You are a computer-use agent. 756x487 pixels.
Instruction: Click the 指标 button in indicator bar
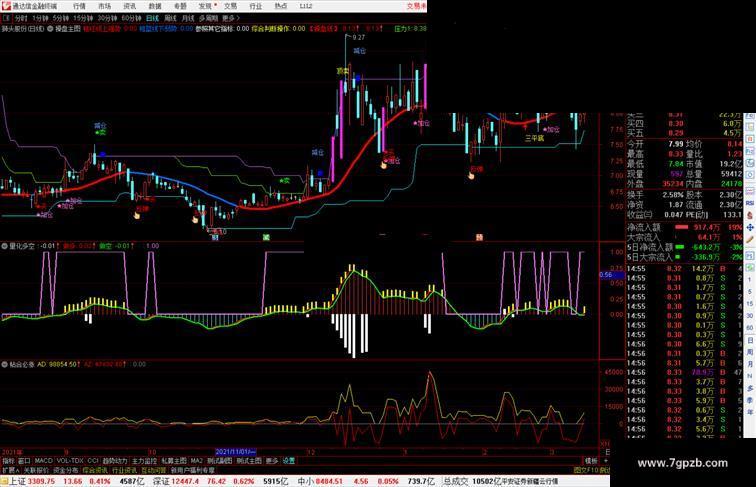pyautogui.click(x=8, y=461)
